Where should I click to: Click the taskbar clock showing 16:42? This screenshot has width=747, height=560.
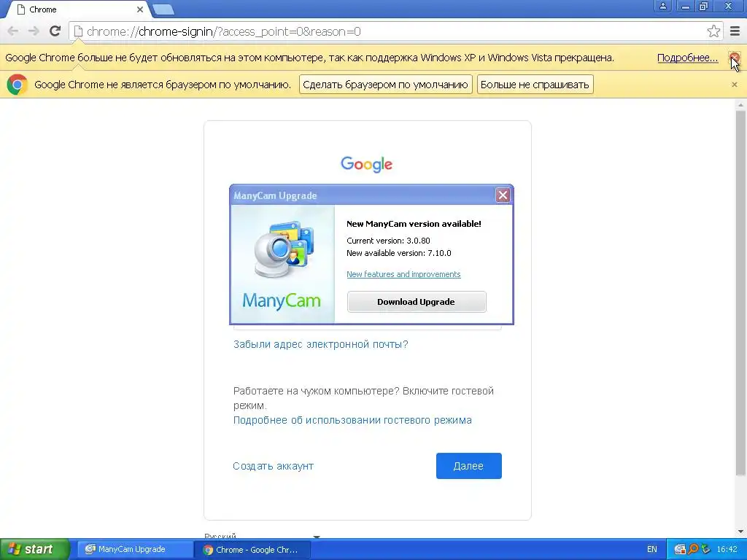727,550
